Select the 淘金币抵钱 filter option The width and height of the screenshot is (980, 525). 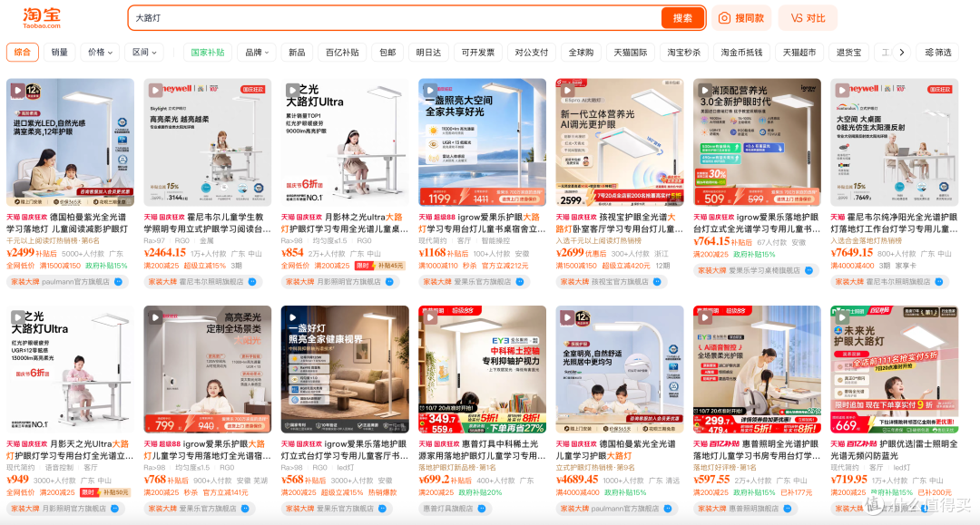click(x=741, y=53)
